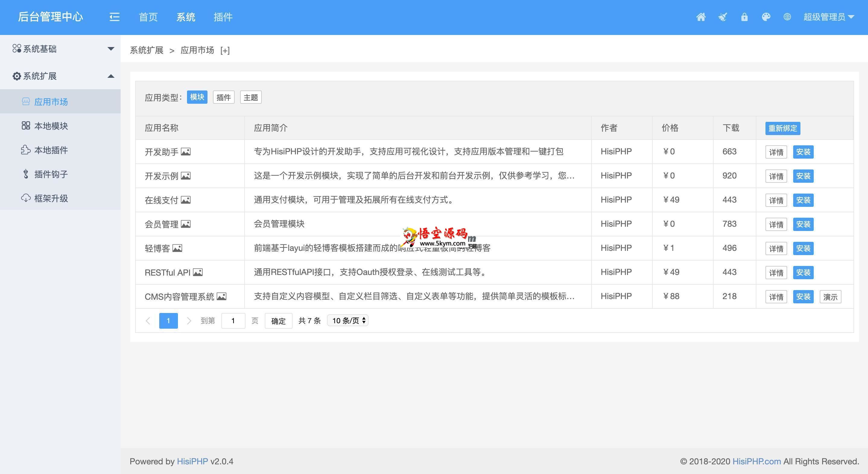The image size is (868, 474).
Task: Click the 系统基础 circles icon
Action: click(x=17, y=49)
